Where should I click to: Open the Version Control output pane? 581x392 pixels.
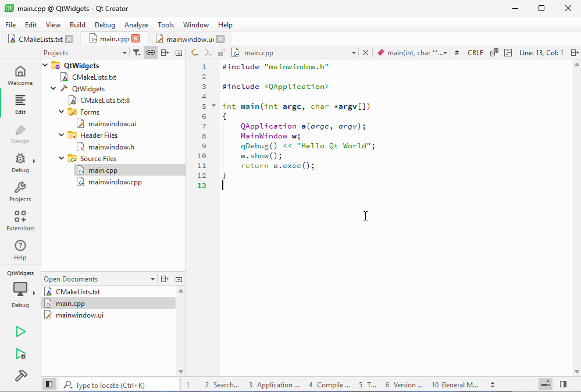[404, 385]
